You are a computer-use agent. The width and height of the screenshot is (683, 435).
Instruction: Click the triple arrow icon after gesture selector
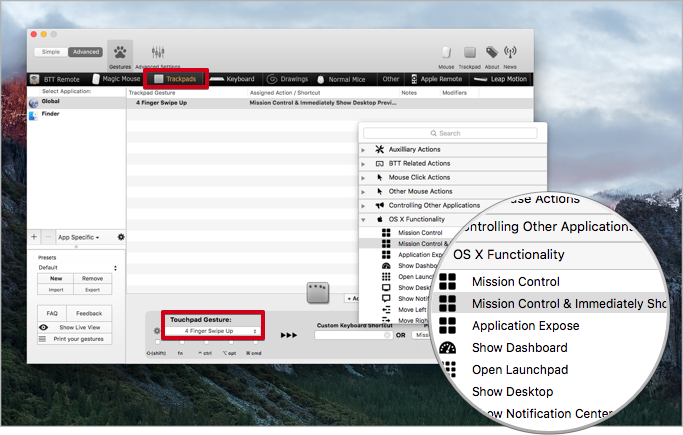click(289, 335)
